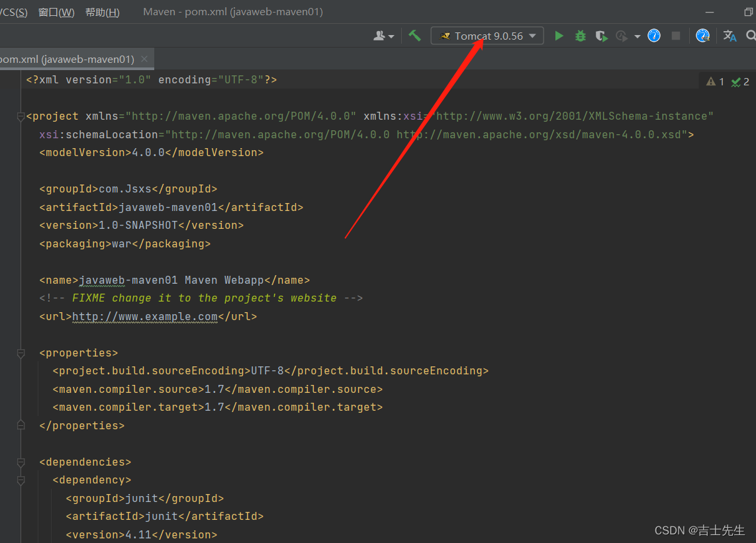Click the first blue speedometer icon
Screen dimensions: 756x543
654,36
